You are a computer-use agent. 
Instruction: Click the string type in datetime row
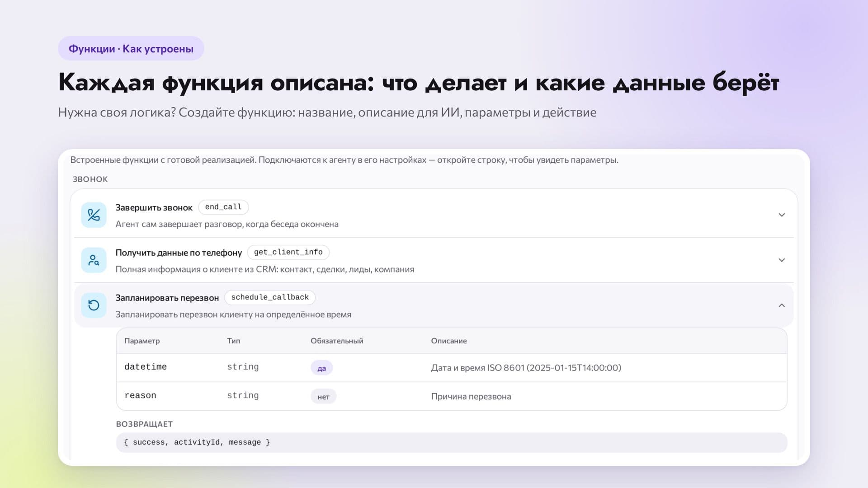[243, 367]
